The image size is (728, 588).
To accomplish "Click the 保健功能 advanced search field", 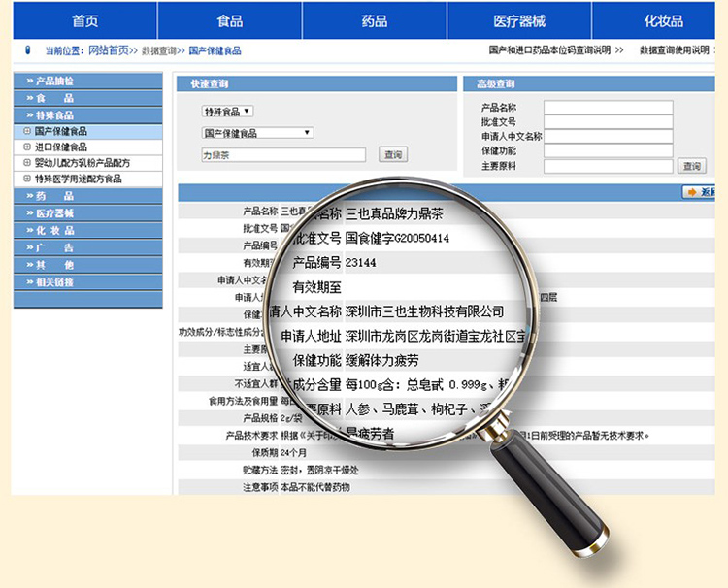I will tap(609, 150).
